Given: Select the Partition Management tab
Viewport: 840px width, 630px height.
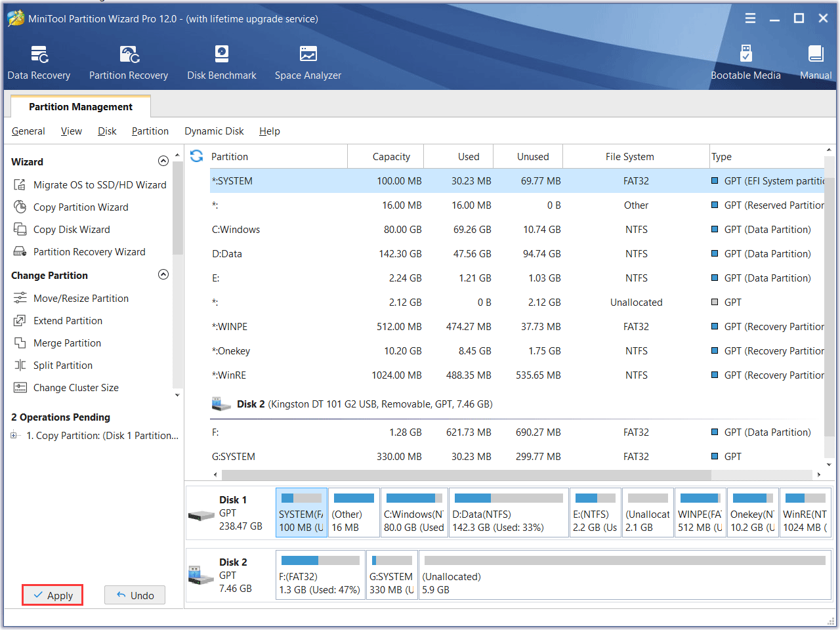Looking at the screenshot, I should [81, 107].
